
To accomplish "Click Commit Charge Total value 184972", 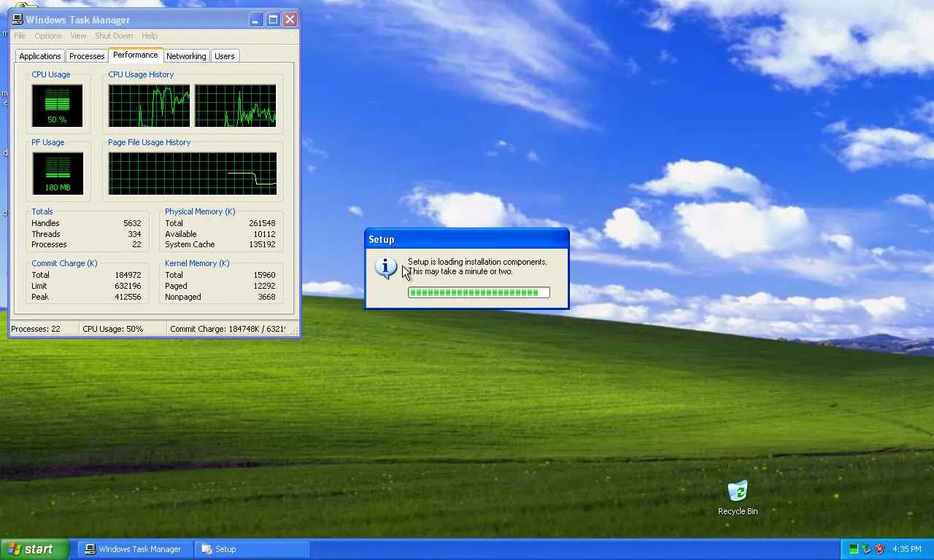I will (128, 275).
